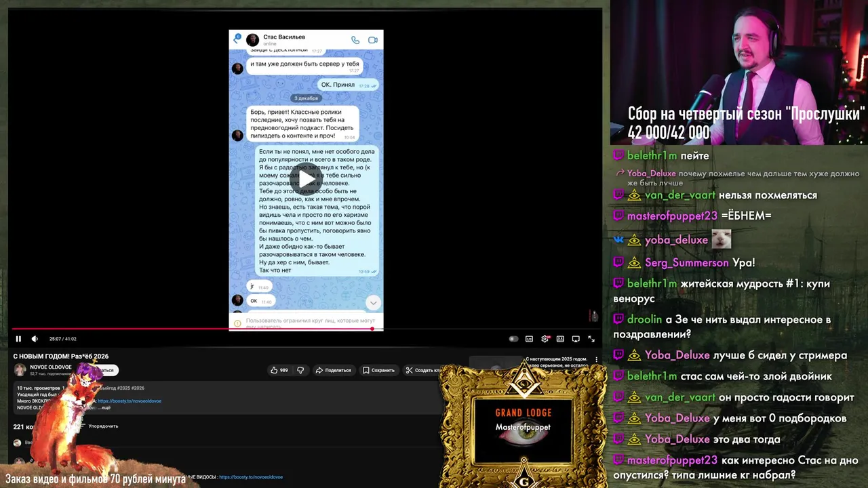Click the avatar beside Борь, привет message
This screenshot has width=868, height=488.
click(237, 136)
